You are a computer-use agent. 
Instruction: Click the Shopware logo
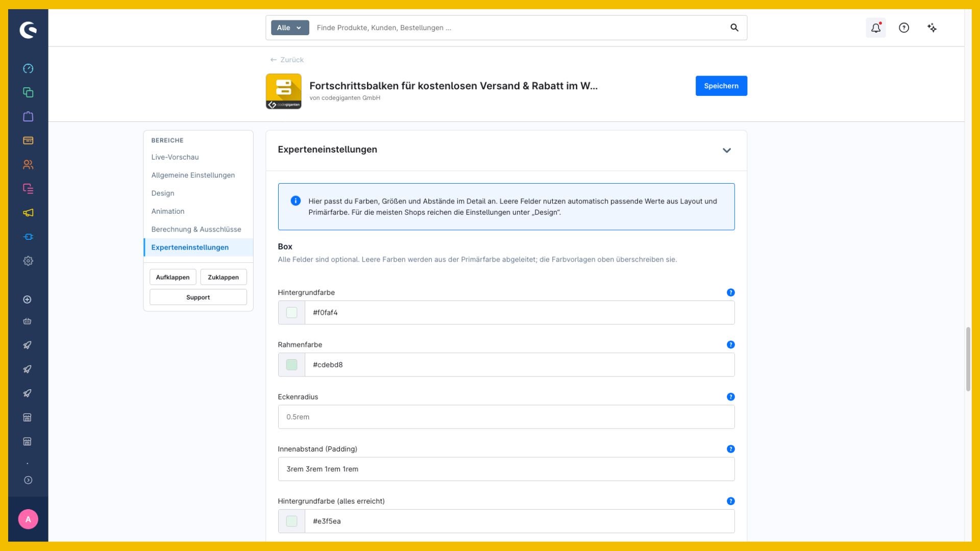coord(28,30)
